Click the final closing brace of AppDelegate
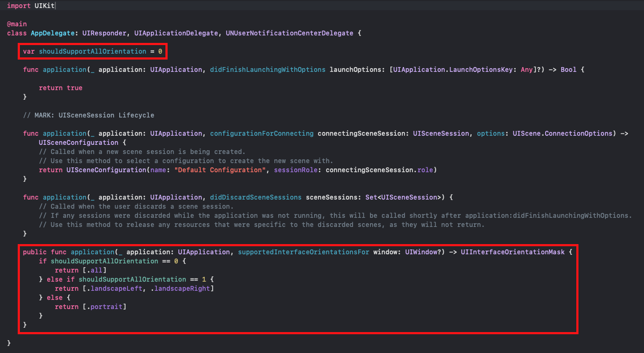The height and width of the screenshot is (353, 644). pyautogui.click(x=9, y=342)
